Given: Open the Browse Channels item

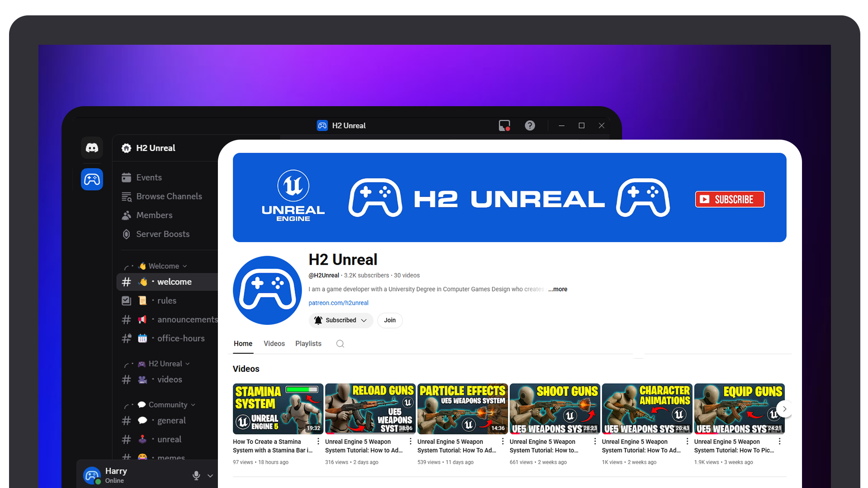Looking at the screenshot, I should [169, 197].
